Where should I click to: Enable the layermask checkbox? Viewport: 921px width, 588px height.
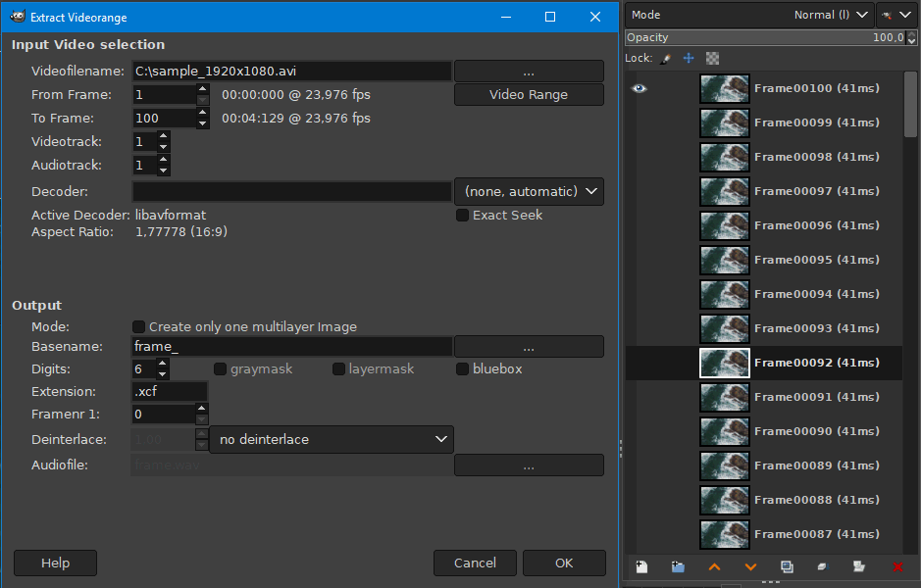[338, 369]
